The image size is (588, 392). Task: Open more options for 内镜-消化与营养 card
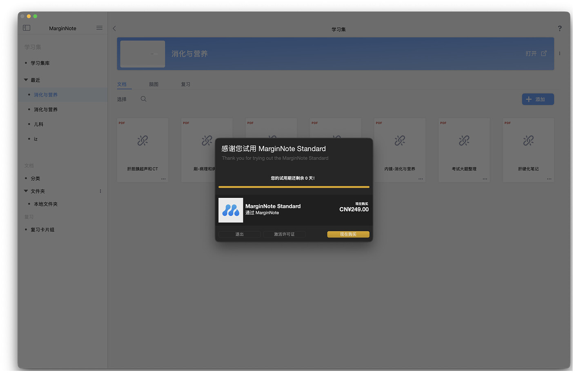pyautogui.click(x=421, y=179)
